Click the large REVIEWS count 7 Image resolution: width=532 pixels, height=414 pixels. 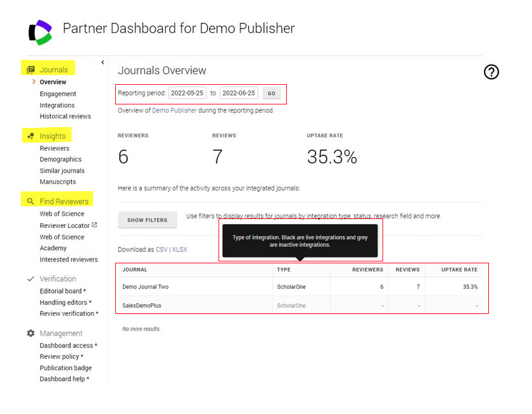point(217,157)
